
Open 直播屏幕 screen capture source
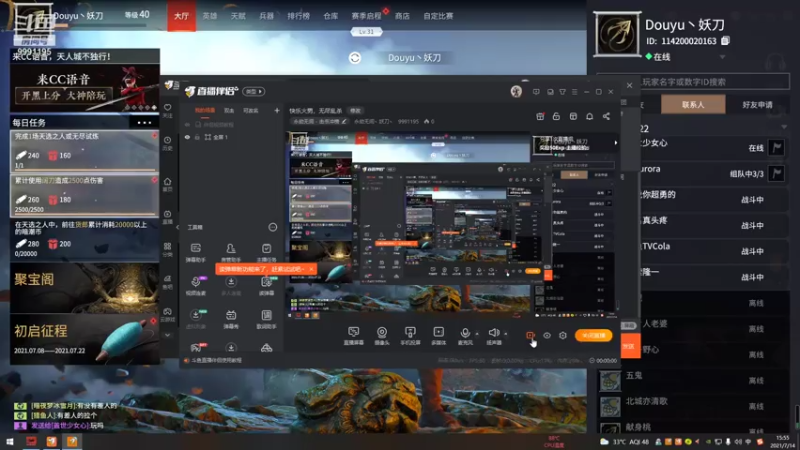click(x=353, y=336)
